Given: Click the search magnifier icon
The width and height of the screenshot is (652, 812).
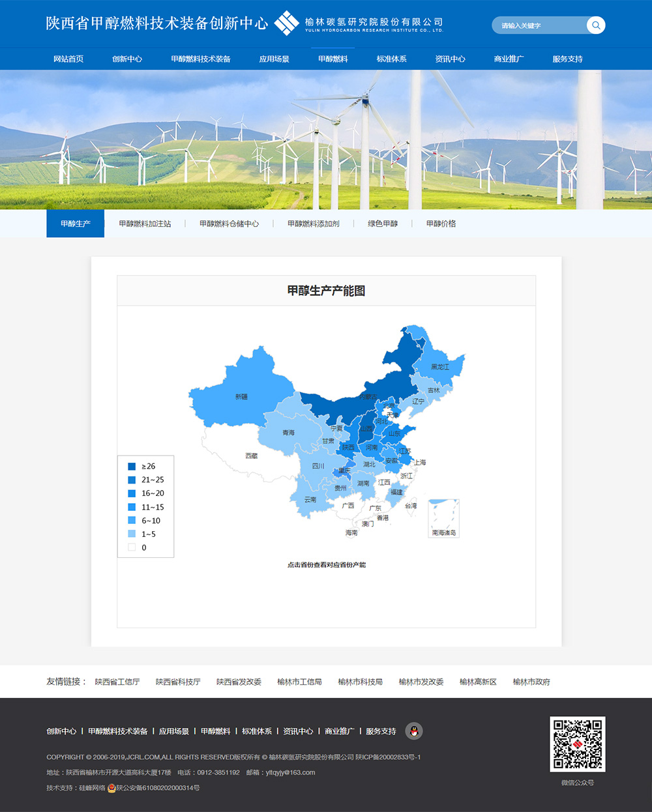Looking at the screenshot, I should [x=595, y=25].
